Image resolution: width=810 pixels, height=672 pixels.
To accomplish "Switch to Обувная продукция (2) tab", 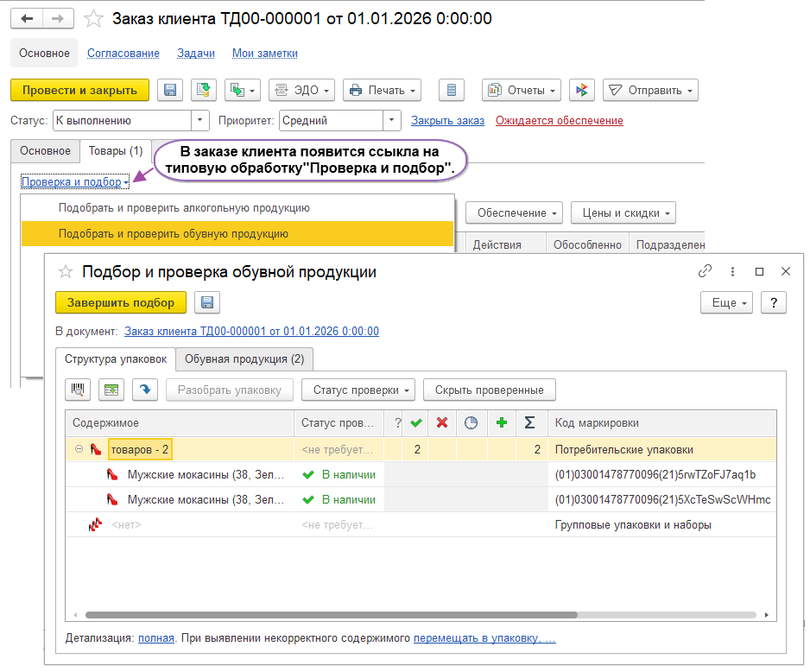I will [244, 359].
